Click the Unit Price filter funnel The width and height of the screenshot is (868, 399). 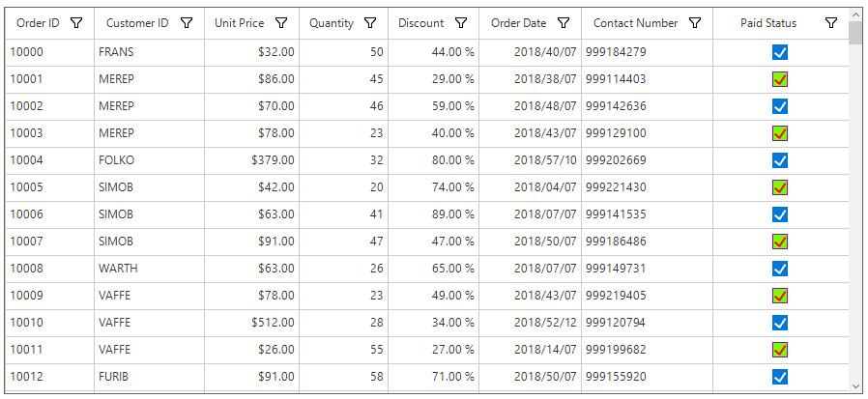click(282, 22)
